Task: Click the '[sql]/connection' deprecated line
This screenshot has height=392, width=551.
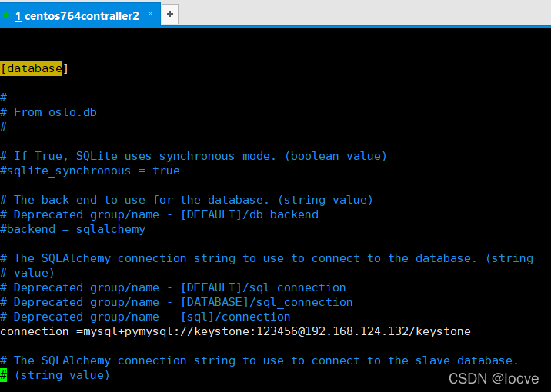Action: pos(145,317)
